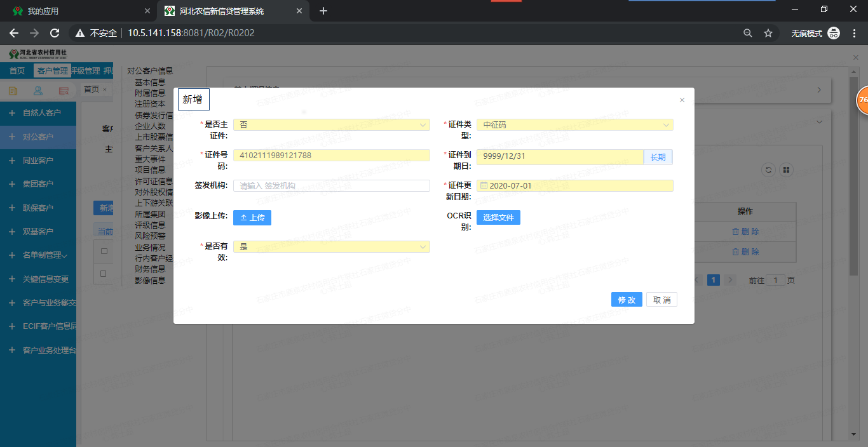This screenshot has width=868, height=447.
Task: Click the browser reload icon
Action: tap(55, 33)
